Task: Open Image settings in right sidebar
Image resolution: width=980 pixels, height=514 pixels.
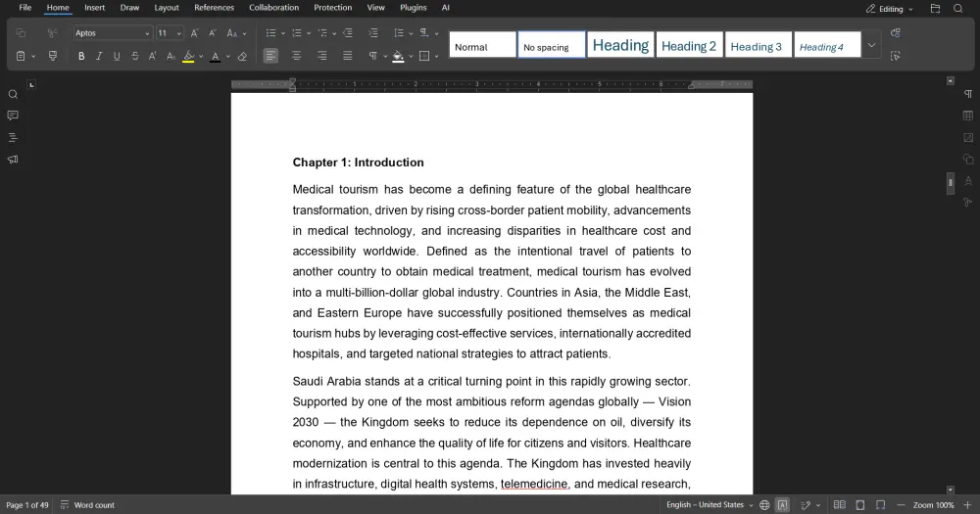Action: coord(968,137)
